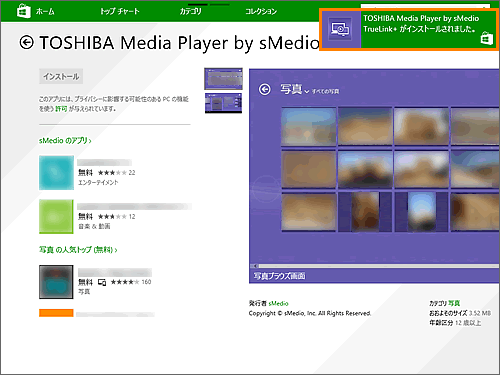Viewport: 500px width, 375px height.
Task: Click the scrollbar under the screenshot preview
Action: [374, 266]
